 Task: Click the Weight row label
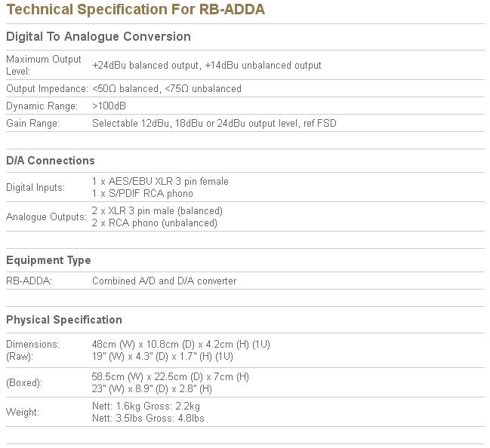point(22,412)
